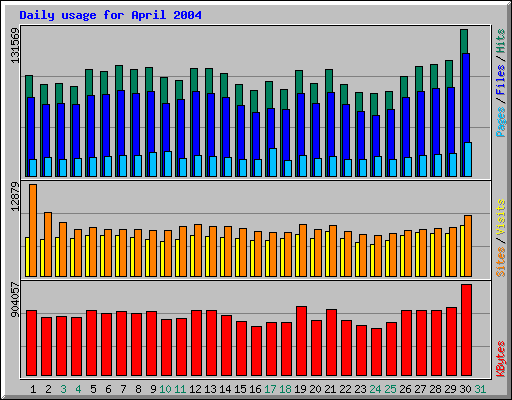Click green day 17 label
Viewport: 512px width, 400px height.
[270, 389]
